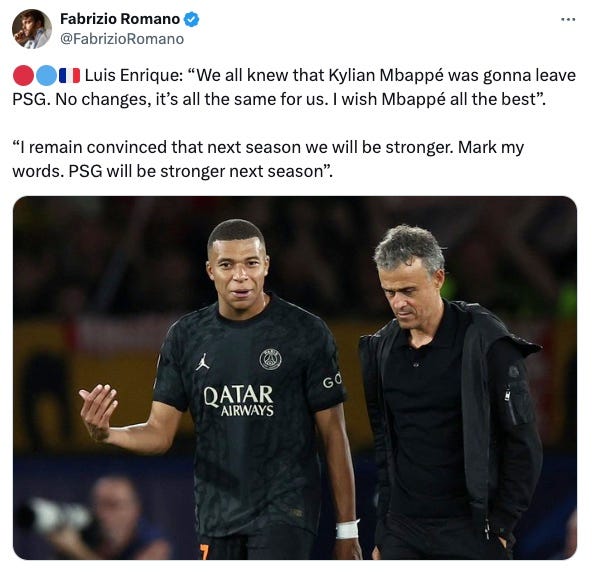Click the tweet text about Kylian Mbappé
Image resolution: width=593 pixels, height=572 pixels.
point(294,87)
